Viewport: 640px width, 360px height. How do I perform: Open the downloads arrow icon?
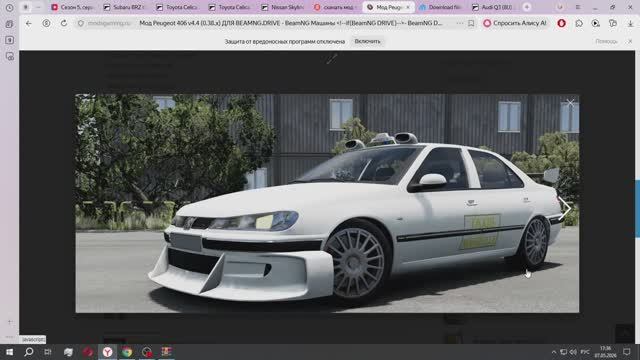[x=630, y=24]
